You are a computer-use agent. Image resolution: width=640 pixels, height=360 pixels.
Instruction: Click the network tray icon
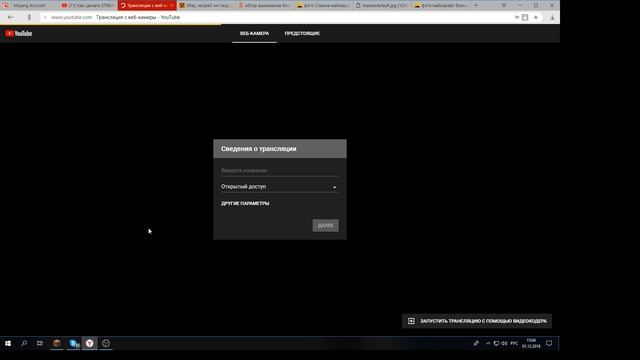pyautogui.click(x=496, y=343)
